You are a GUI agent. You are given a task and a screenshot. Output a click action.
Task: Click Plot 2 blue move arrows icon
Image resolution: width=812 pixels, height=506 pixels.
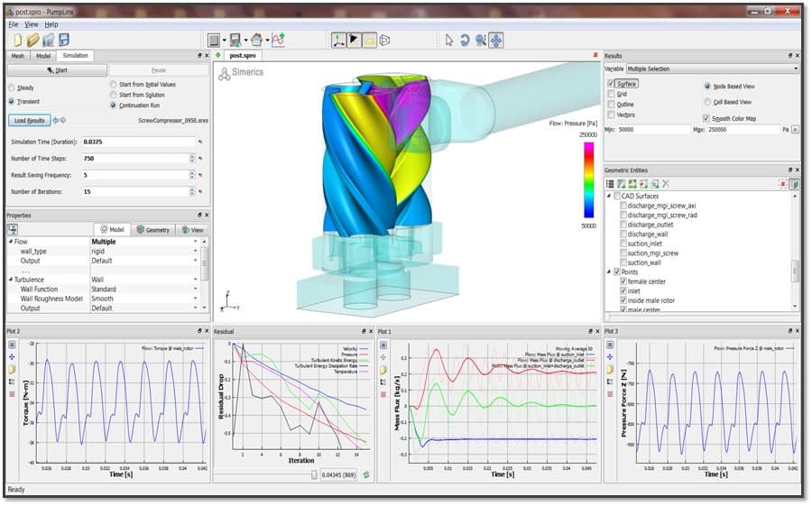pos(13,357)
